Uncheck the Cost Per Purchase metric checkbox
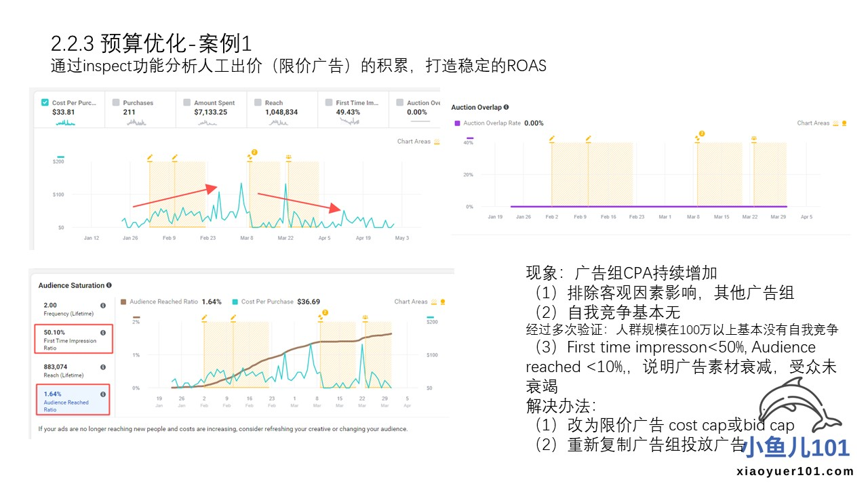Image resolution: width=868 pixels, height=488 pixels. coord(45,103)
